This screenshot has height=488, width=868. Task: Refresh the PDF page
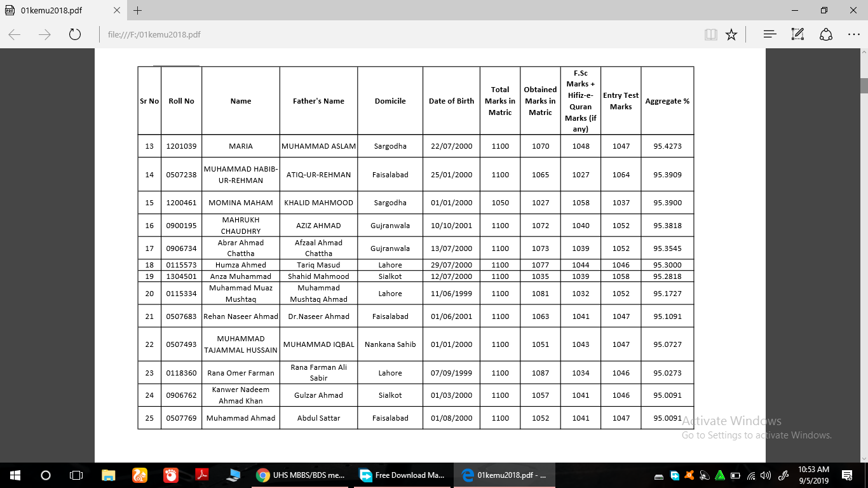click(x=75, y=34)
